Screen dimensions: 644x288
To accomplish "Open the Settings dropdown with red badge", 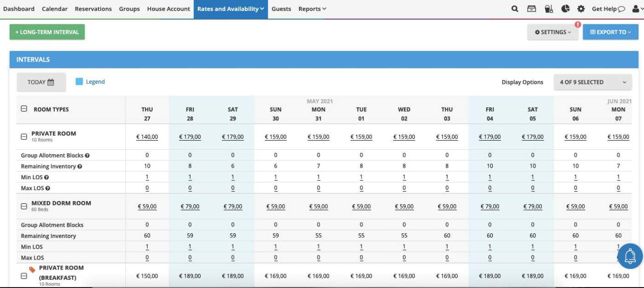I will [552, 32].
